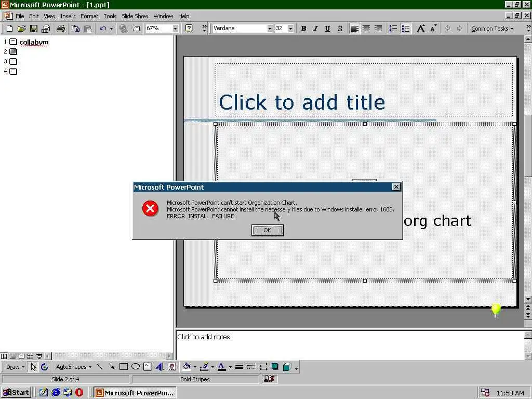
Task: Click the Dash Style icon
Action: [251, 367]
